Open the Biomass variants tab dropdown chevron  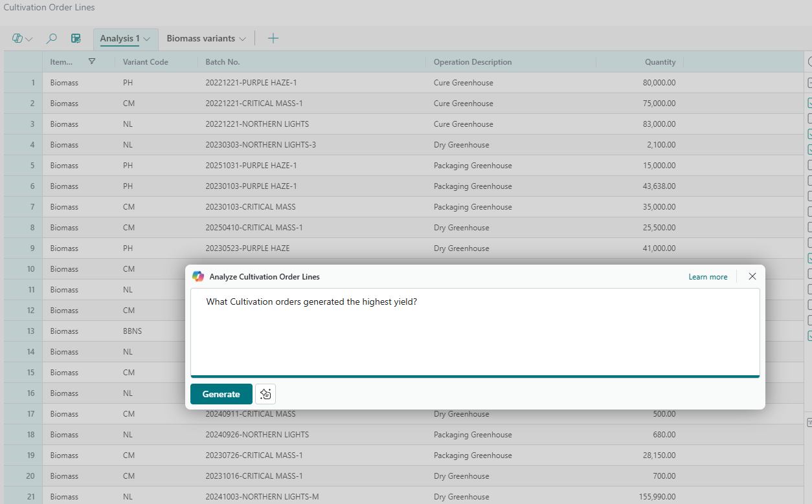(x=243, y=39)
